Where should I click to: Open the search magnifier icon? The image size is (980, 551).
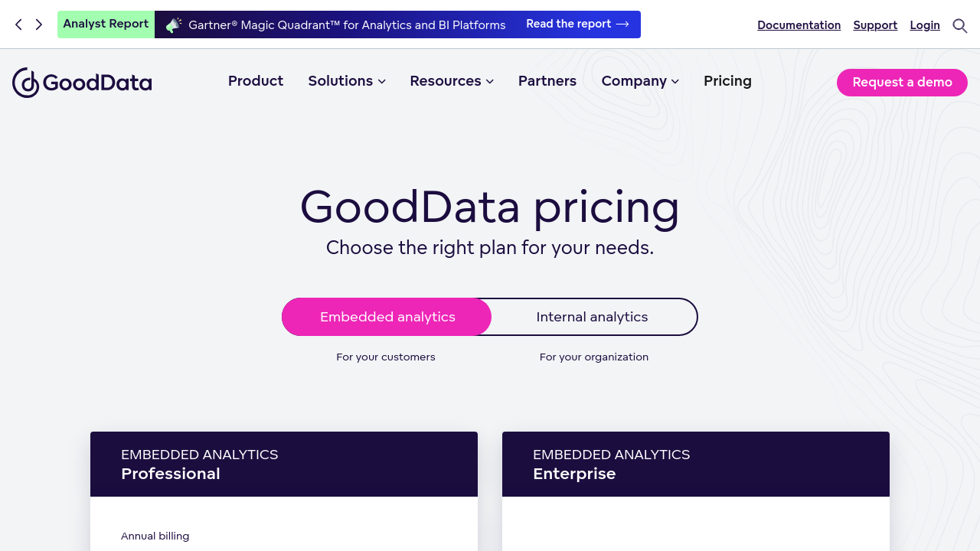tap(959, 25)
